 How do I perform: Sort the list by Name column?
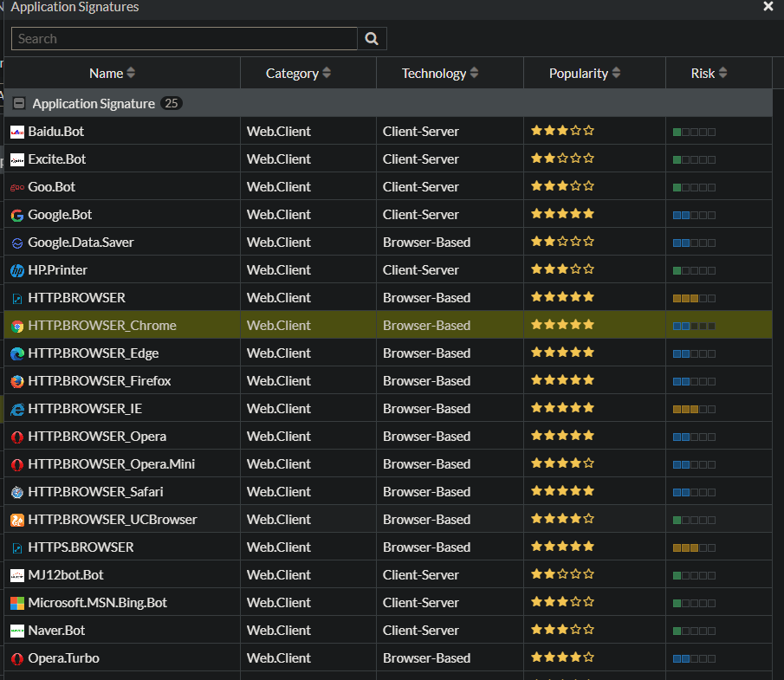point(113,74)
